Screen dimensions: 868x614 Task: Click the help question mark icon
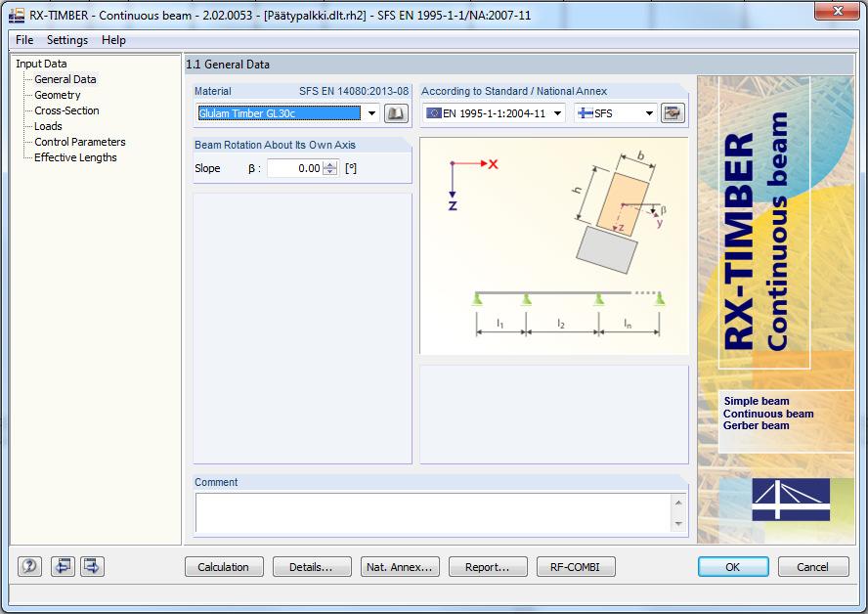click(x=29, y=566)
